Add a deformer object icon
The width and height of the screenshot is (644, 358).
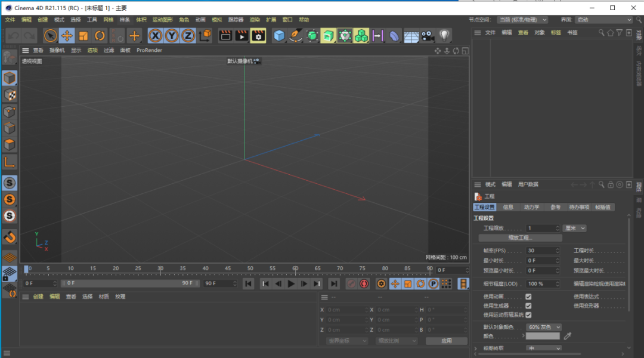(x=394, y=36)
